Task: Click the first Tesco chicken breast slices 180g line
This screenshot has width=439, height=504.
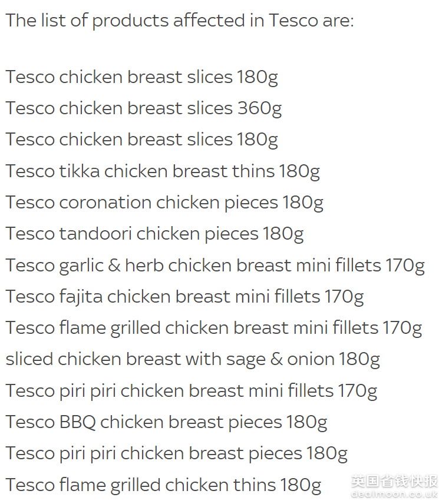Action: click(142, 78)
